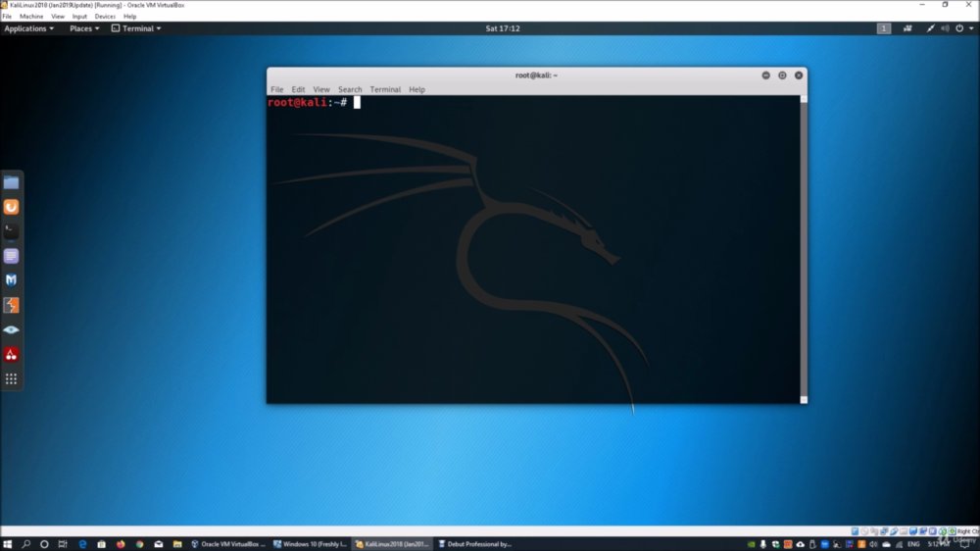Switch to Oracle VM VirtualBox taskbar window
The height and width of the screenshot is (551, 980).
coord(228,544)
